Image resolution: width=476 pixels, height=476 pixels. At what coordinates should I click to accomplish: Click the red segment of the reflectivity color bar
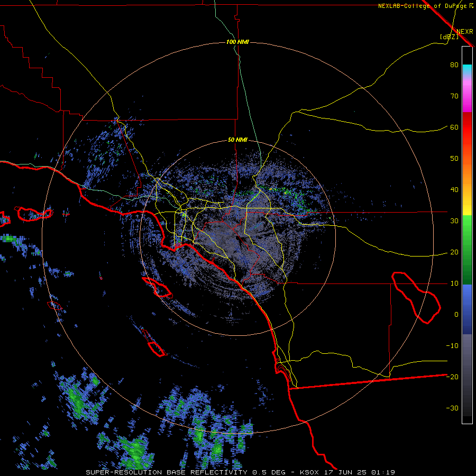point(467,127)
